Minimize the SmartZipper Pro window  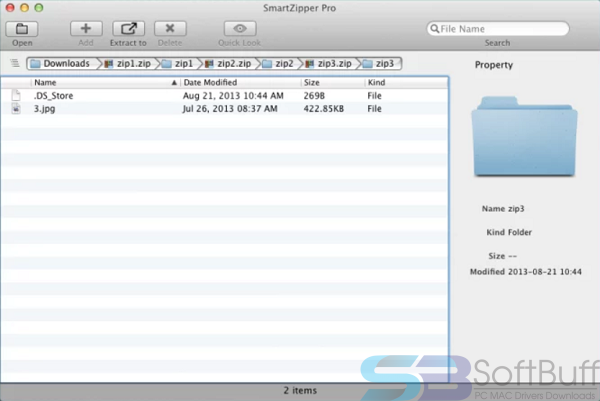click(24, 8)
